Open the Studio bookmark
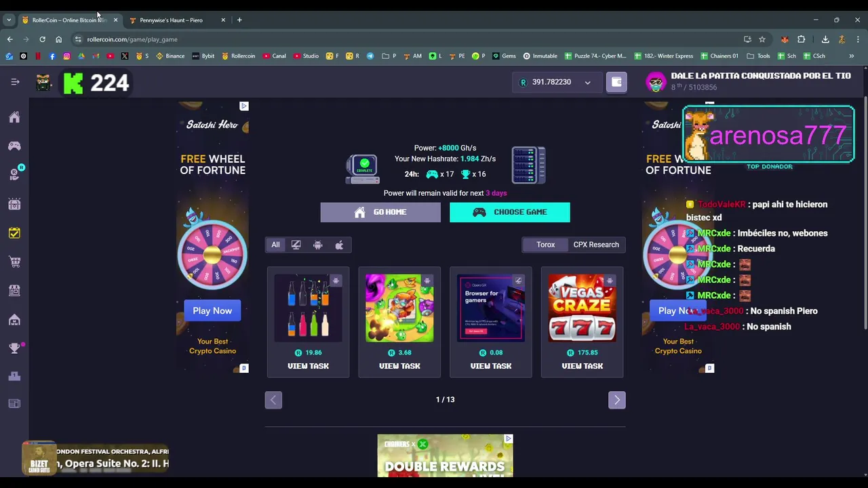Screen dimensions: 868x488 [307, 56]
